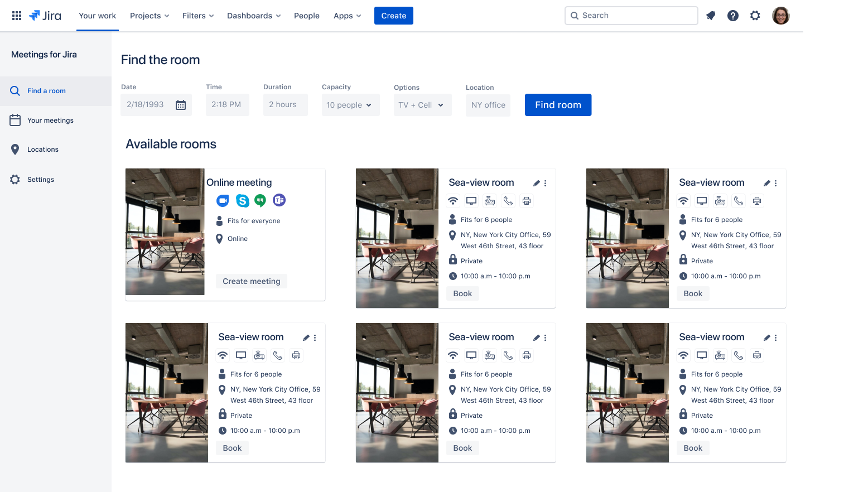The image size is (868, 492).
Task: Click the user profile avatar
Action: (780, 16)
